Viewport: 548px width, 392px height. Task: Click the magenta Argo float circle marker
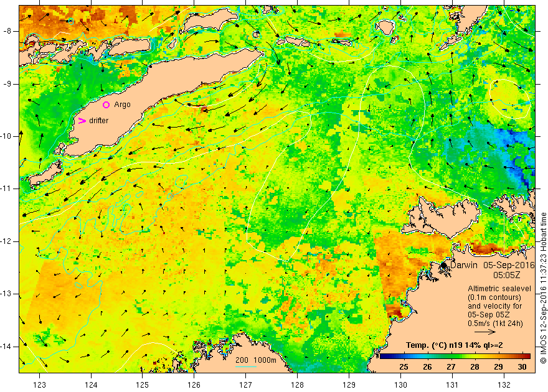[x=106, y=105]
